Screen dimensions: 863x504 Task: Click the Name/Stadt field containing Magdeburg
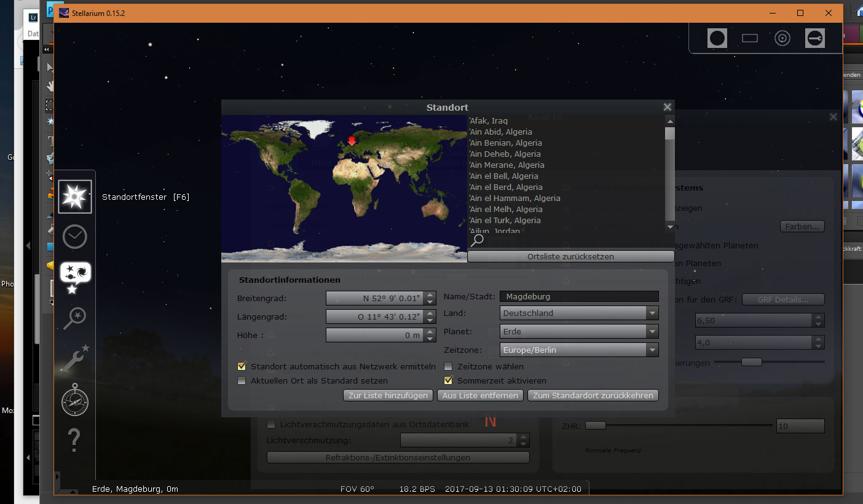[578, 296]
